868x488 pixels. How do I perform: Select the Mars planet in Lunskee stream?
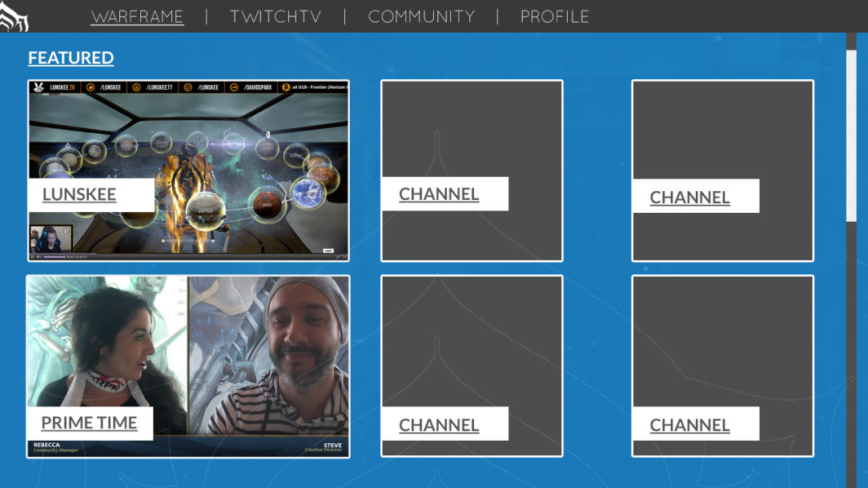point(267,203)
